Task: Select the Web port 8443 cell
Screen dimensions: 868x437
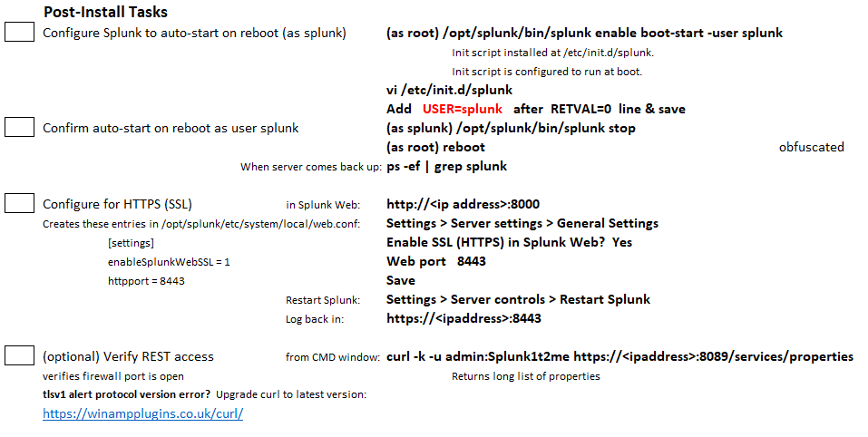Action: tap(435, 261)
